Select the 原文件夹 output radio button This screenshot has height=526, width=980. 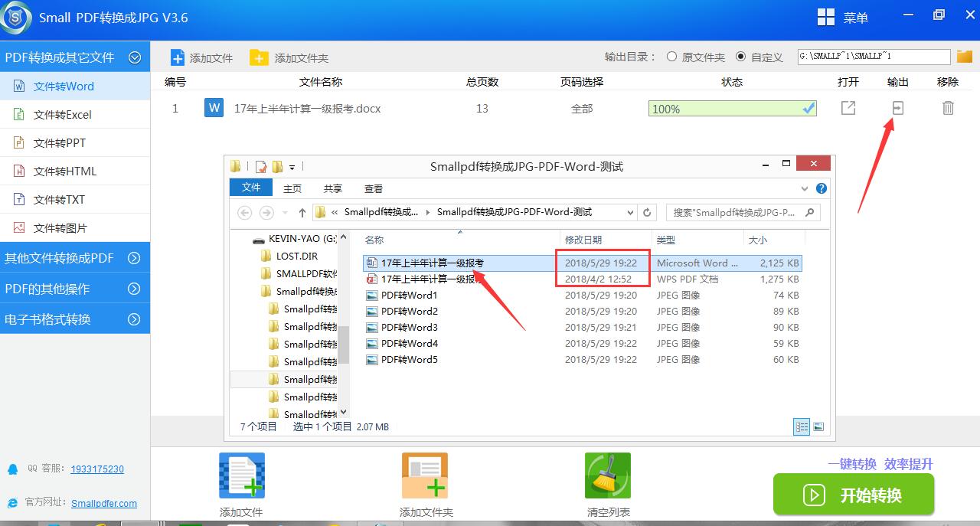click(671, 57)
